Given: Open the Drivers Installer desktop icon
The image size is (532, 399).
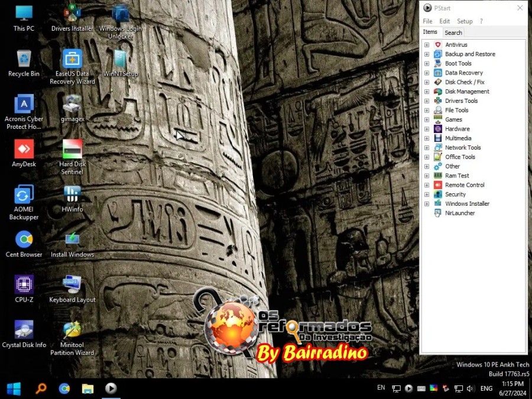Looking at the screenshot, I should point(72,19).
